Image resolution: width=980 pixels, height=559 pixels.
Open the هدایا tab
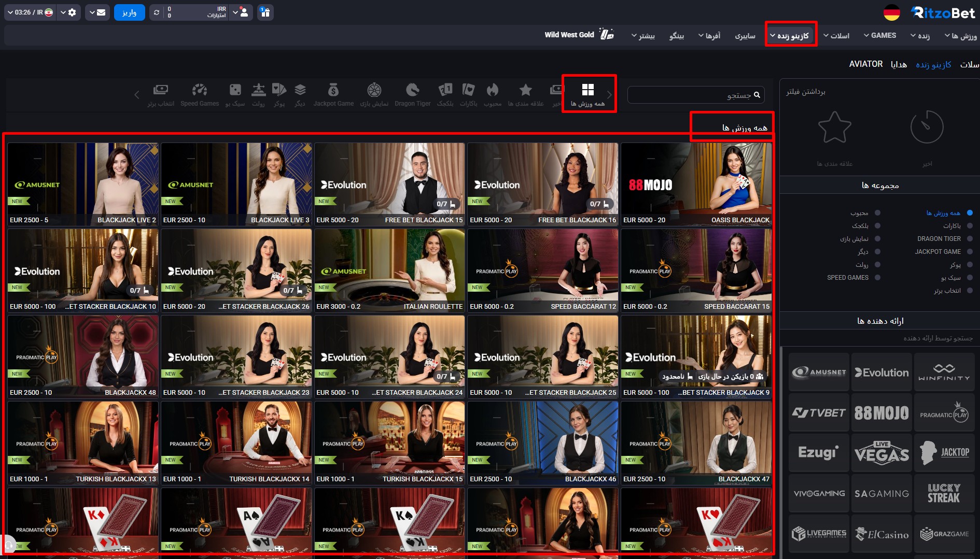point(899,64)
